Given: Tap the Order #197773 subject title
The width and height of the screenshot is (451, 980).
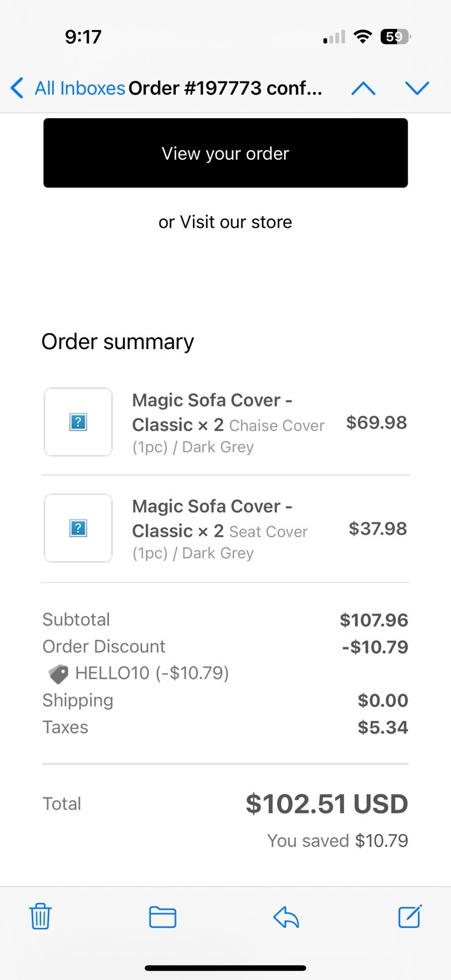Looking at the screenshot, I should [x=225, y=88].
